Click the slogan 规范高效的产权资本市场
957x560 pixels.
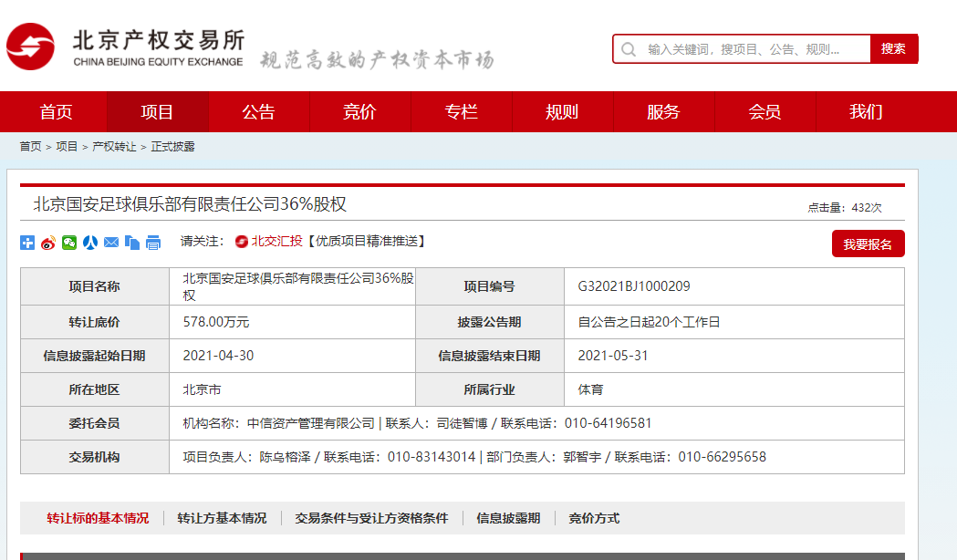click(x=377, y=60)
